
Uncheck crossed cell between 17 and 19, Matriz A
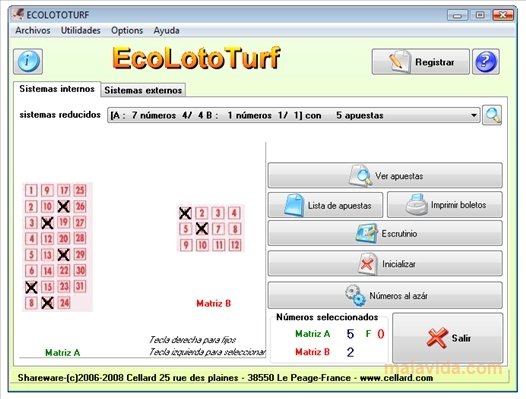point(63,206)
